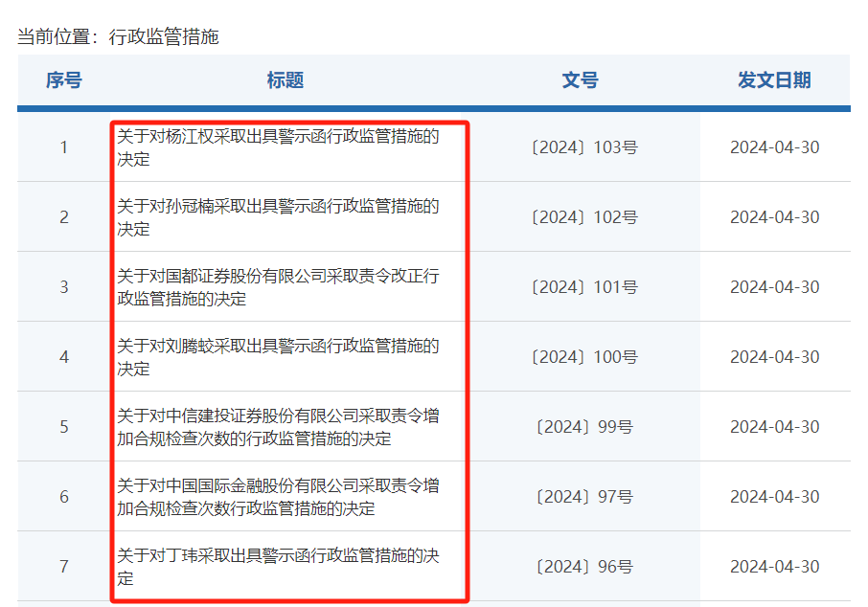This screenshot has width=868, height=607.
Task: Click the date in row 1 (103号)
Action: (x=774, y=147)
